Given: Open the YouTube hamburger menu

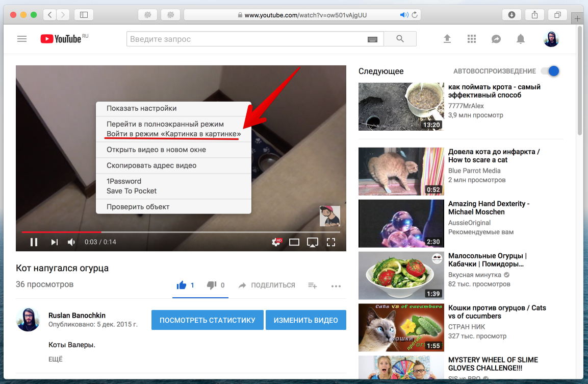Looking at the screenshot, I should 22,39.
